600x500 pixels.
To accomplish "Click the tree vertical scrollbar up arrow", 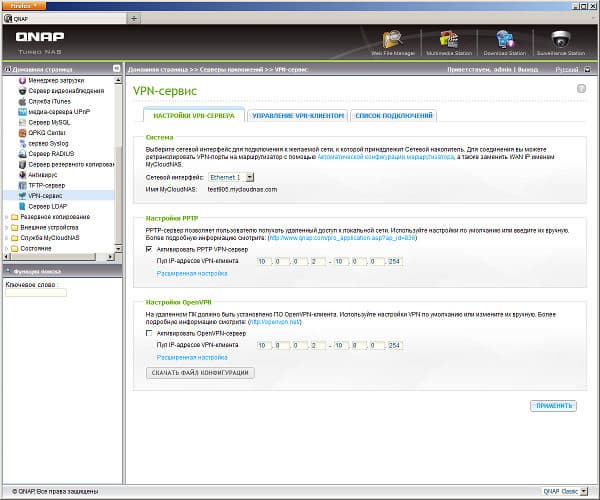I will click(x=118, y=80).
